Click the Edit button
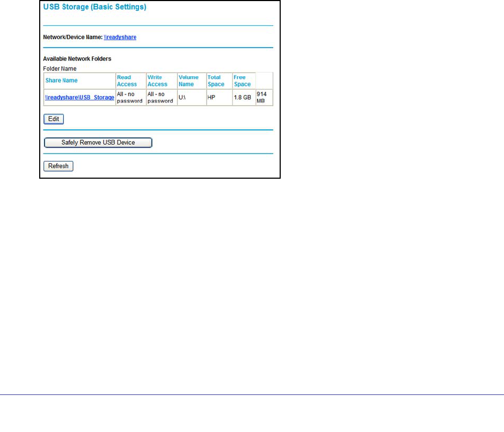The image size is (504, 432). (54, 119)
